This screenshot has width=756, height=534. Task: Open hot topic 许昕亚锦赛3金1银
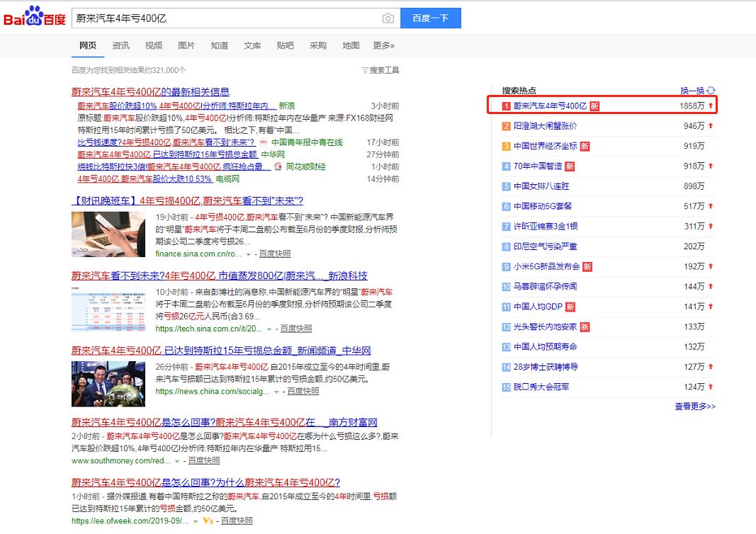point(546,226)
